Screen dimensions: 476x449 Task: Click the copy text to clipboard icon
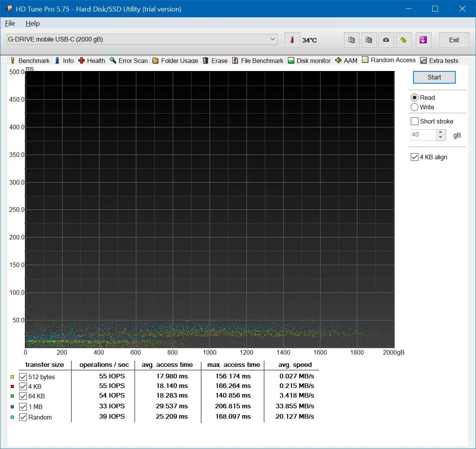pyautogui.click(x=352, y=40)
